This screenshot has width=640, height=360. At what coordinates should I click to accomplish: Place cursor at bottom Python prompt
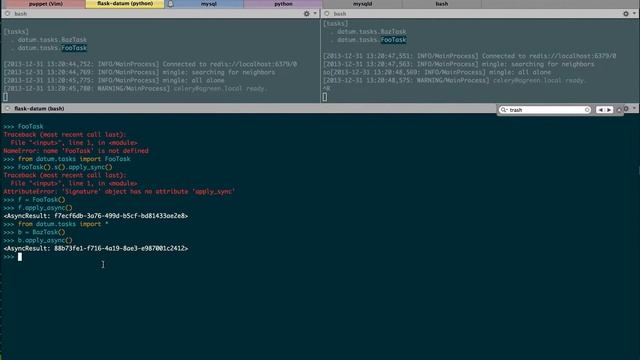(x=20, y=257)
